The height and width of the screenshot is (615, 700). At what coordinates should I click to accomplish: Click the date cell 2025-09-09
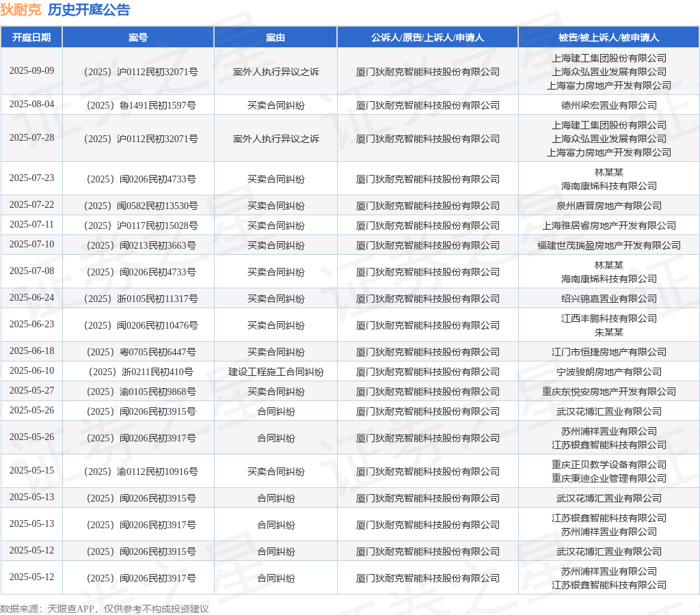pyautogui.click(x=31, y=70)
